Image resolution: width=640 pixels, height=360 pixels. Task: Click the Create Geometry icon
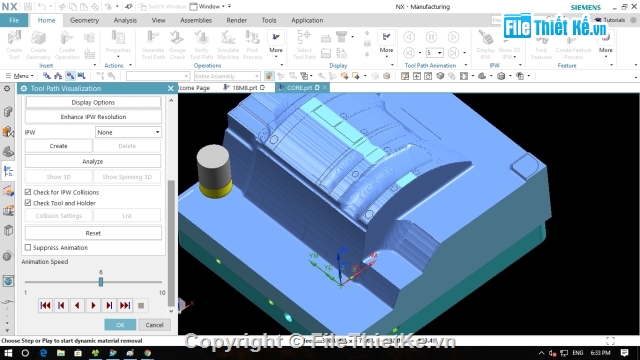tap(38, 44)
